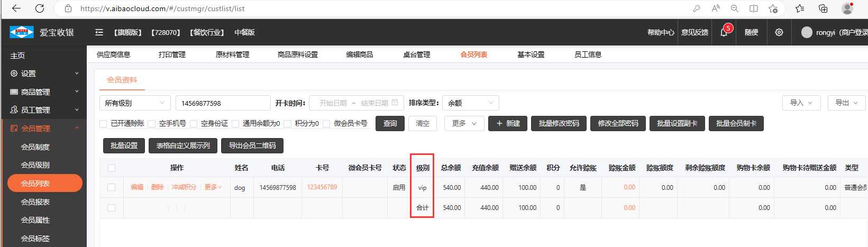Click the 批量设置 button
868x247 pixels.
tap(124, 145)
